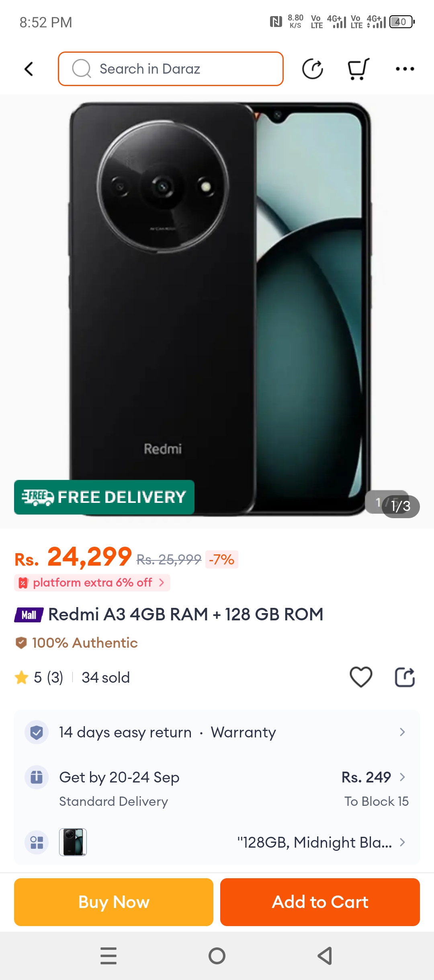
Task: Open the shopping cart icon
Action: pyautogui.click(x=358, y=69)
